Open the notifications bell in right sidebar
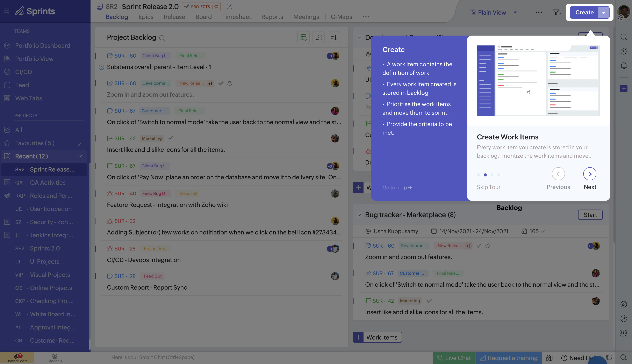 tap(624, 66)
